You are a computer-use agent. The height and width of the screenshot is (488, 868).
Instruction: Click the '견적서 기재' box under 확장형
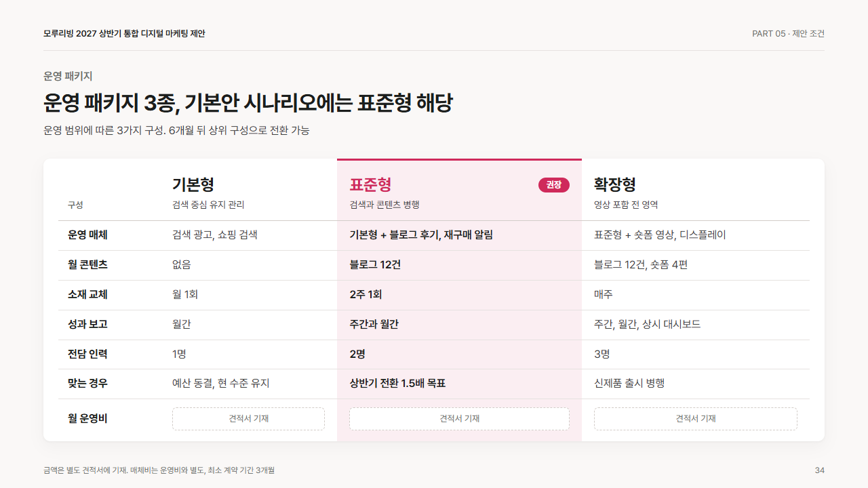point(696,419)
